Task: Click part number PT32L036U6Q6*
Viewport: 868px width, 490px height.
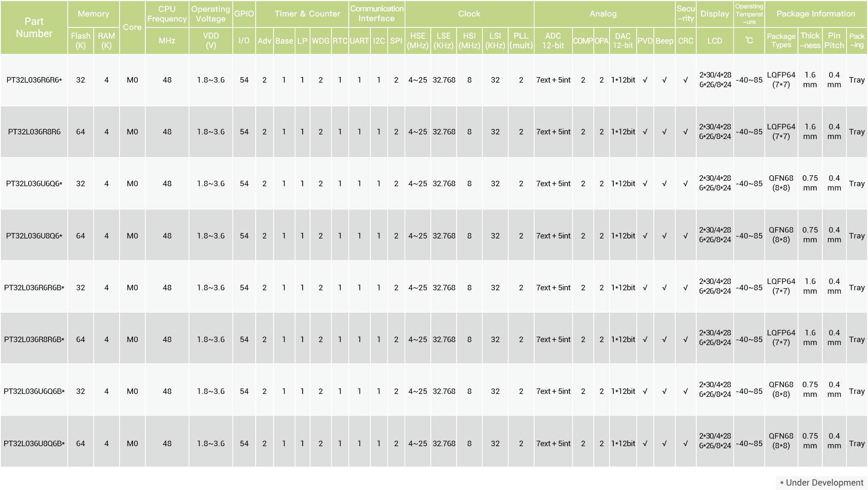Action: (x=34, y=184)
